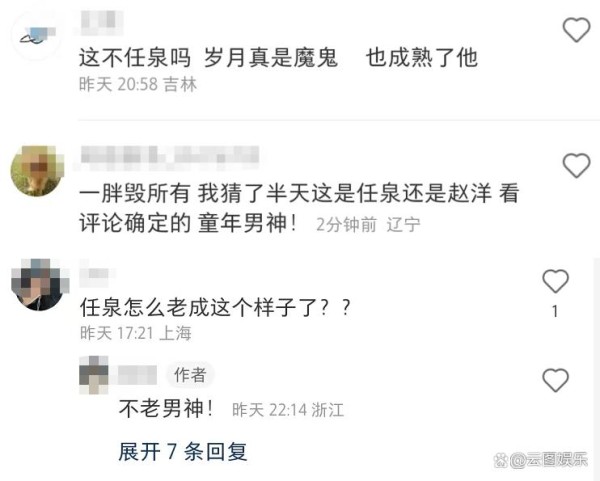Reply to the author's text "不老男神！"
The image size is (600, 481).
tap(166, 409)
